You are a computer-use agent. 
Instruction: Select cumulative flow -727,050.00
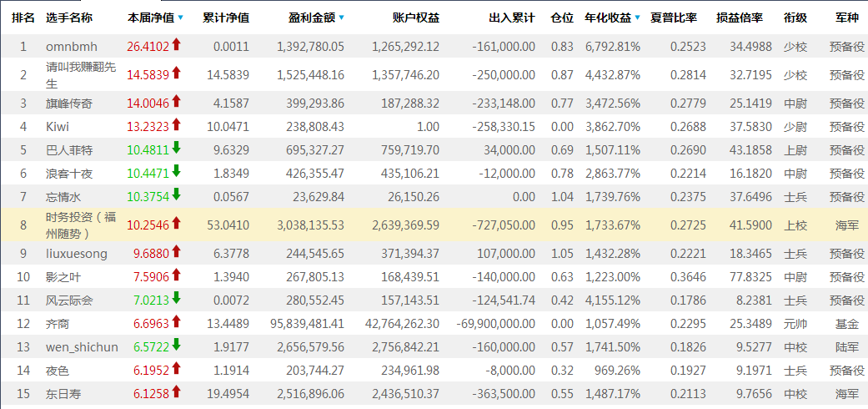[504, 226]
